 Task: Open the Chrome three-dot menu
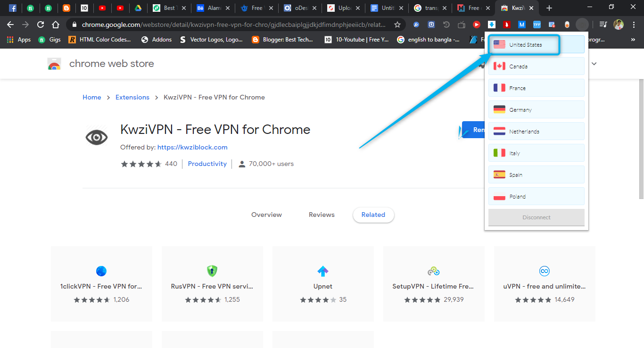pyautogui.click(x=633, y=25)
